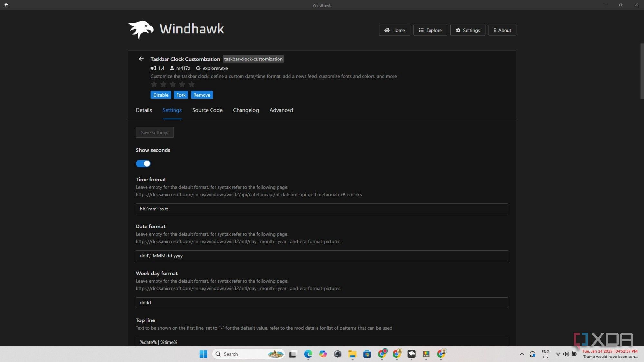Screen dimensions: 644x362
Task: Toggle the Show seconds switch
Action: pos(143,163)
